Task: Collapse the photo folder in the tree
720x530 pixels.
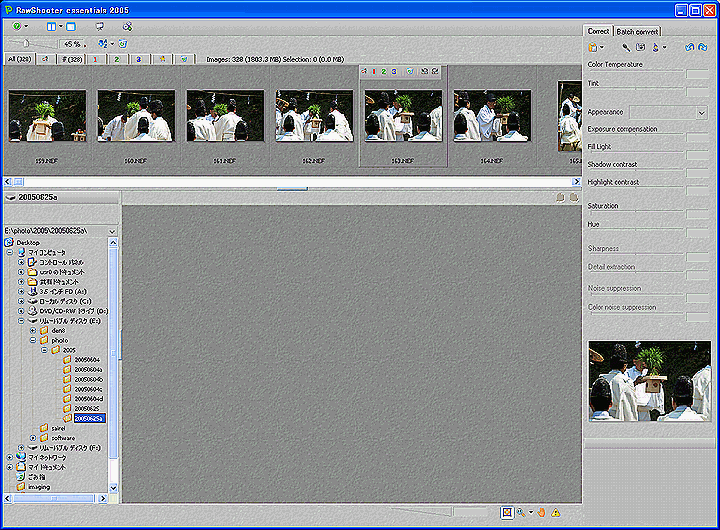Action: click(x=33, y=340)
